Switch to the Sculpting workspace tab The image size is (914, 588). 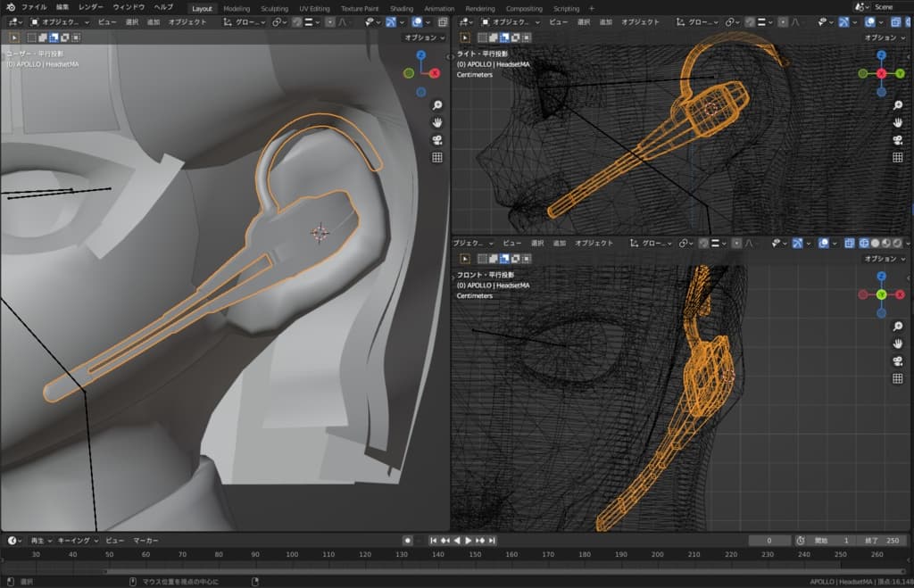274,8
